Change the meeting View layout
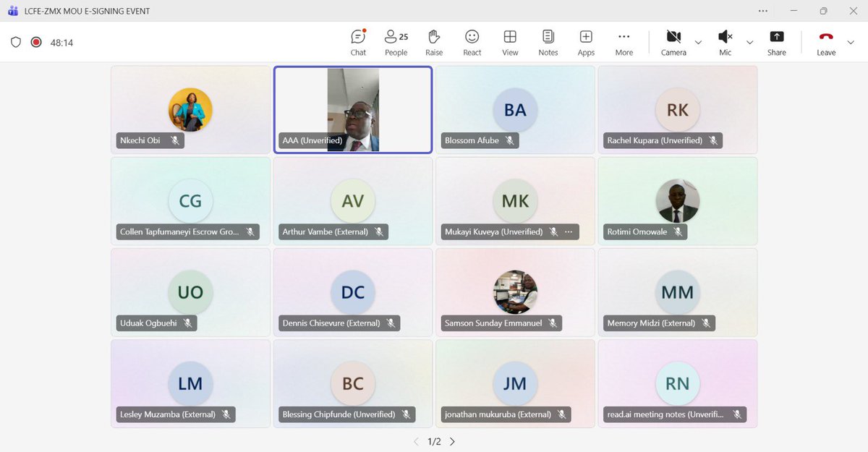The width and height of the screenshot is (868, 452). click(x=510, y=43)
